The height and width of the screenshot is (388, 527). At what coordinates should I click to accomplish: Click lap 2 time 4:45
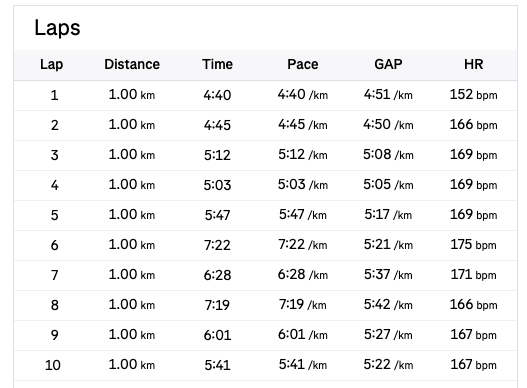(217, 125)
